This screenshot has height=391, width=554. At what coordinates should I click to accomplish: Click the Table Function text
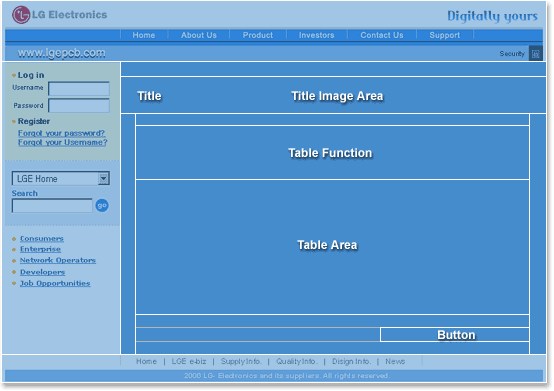point(330,153)
